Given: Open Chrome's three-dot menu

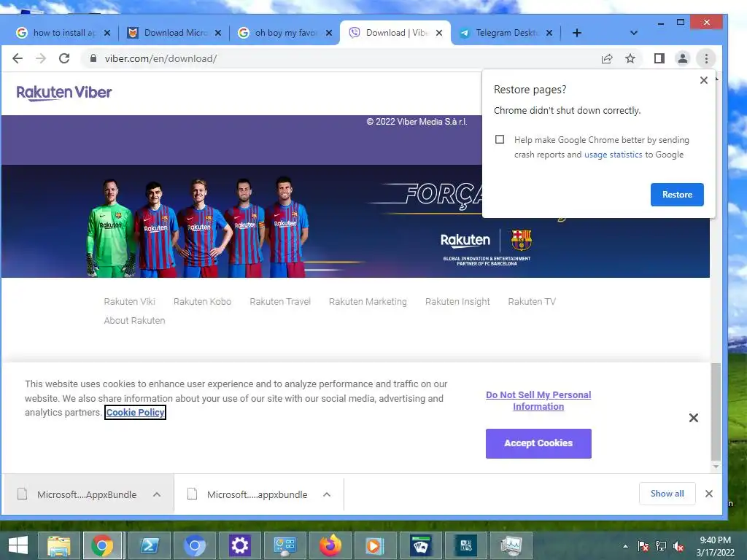Looking at the screenshot, I should [706, 58].
